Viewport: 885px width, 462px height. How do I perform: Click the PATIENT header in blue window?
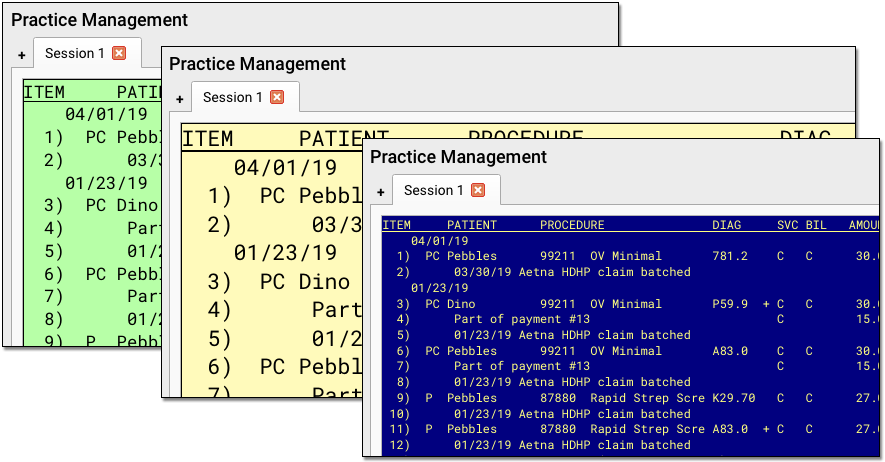472,225
